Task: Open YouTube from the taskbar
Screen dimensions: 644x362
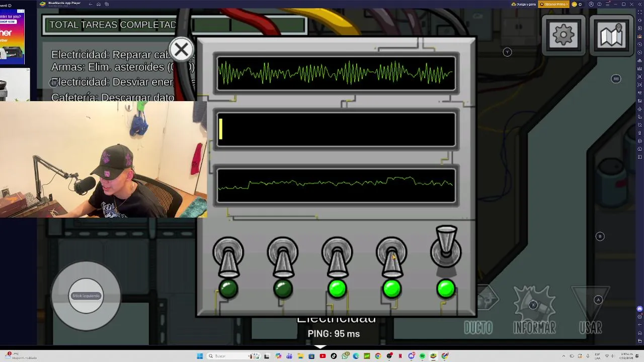Action: (x=323, y=356)
